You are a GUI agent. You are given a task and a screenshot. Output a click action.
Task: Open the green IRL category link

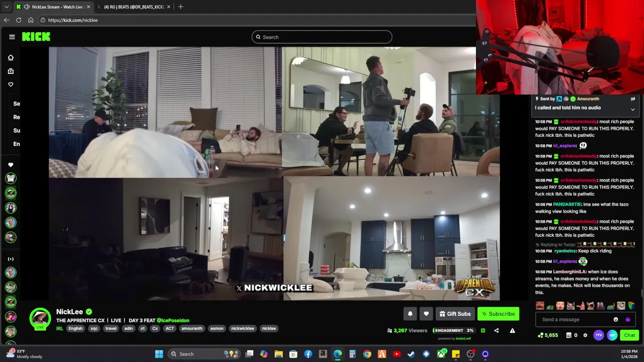point(59,328)
